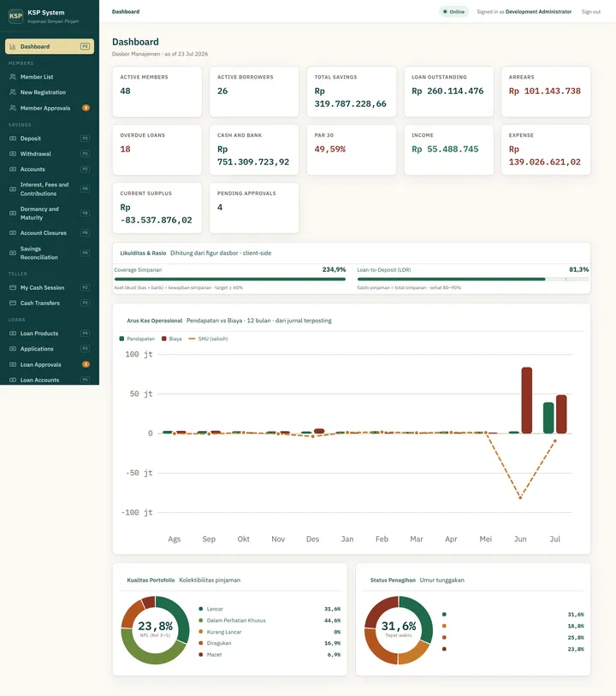The height and width of the screenshot is (696, 616).
Task: Click the Loan-to-Deposit (LDR) progress bar
Action: (473, 280)
